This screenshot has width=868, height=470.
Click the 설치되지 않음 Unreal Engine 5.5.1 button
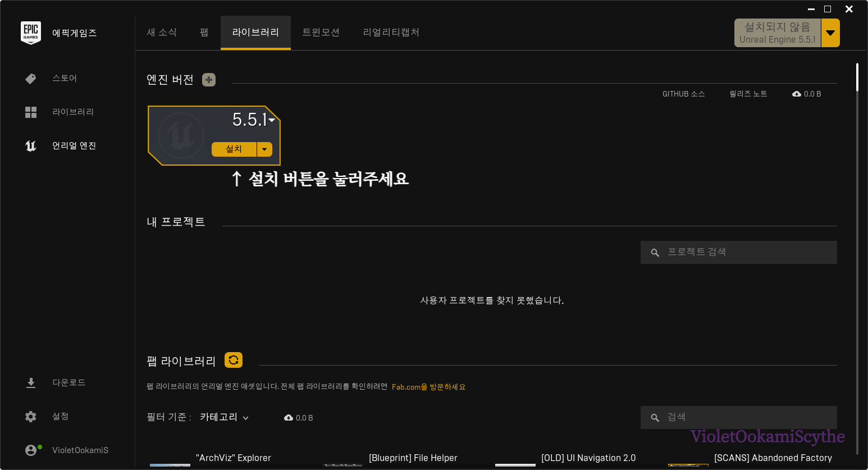click(x=778, y=33)
